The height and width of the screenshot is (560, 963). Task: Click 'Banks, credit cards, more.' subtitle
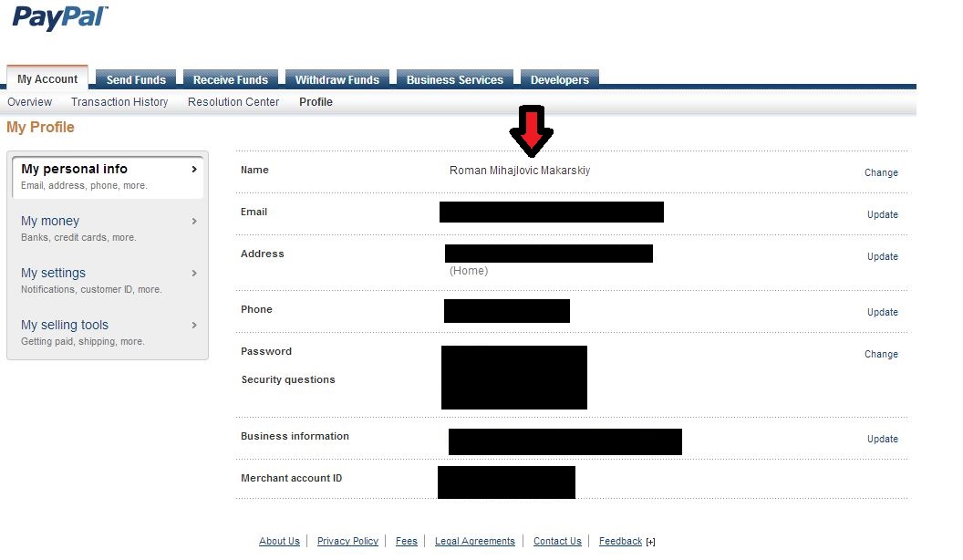click(78, 238)
